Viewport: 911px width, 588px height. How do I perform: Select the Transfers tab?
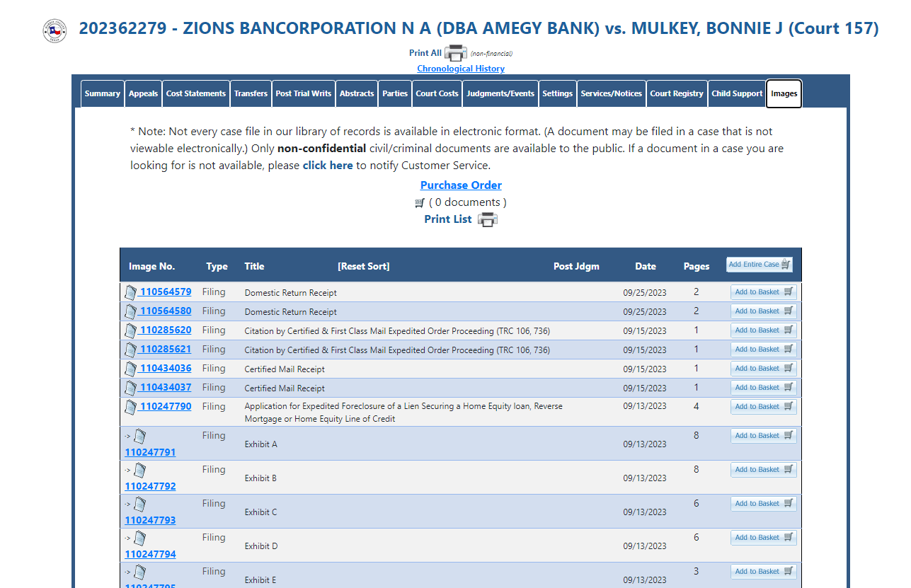[251, 93]
